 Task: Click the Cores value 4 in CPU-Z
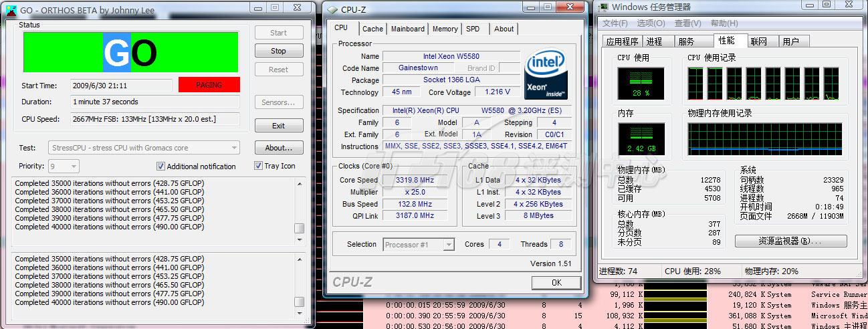tap(499, 245)
